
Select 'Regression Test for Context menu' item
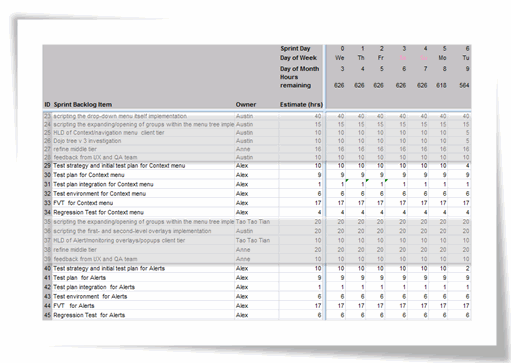(x=98, y=212)
